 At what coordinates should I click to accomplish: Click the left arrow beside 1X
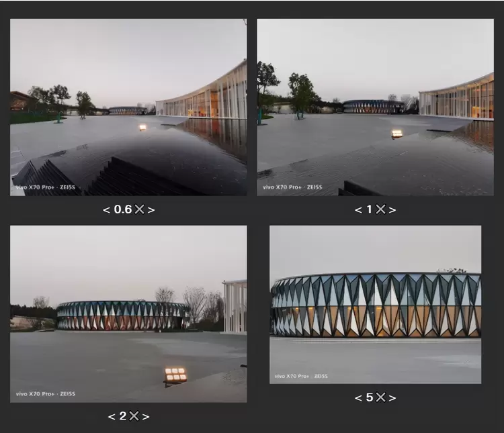(x=358, y=210)
